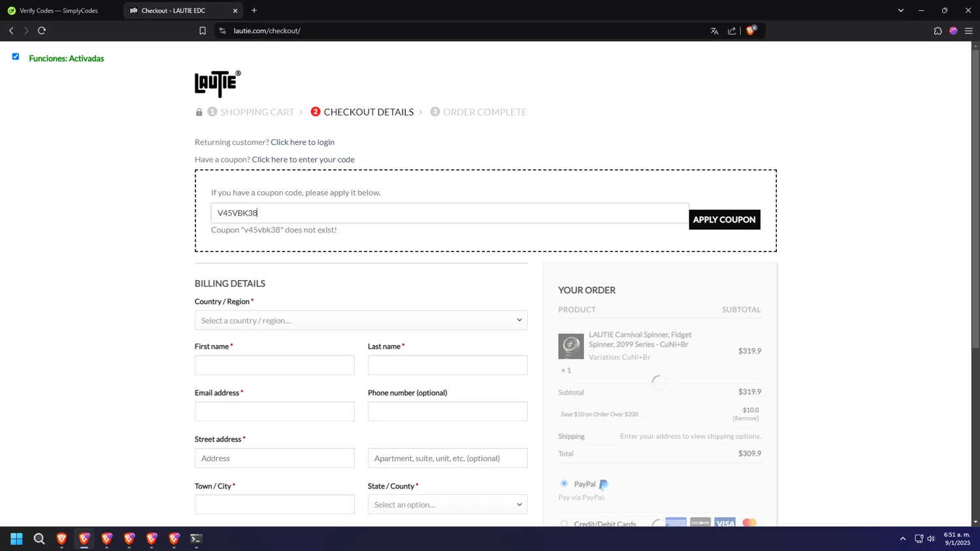This screenshot has height=551, width=980.
Task: Click here to enter your code link
Action: click(303, 159)
